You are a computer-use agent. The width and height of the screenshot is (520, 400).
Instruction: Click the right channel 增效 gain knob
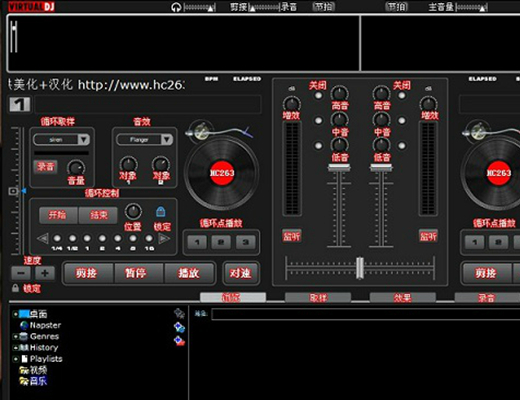[429, 104]
